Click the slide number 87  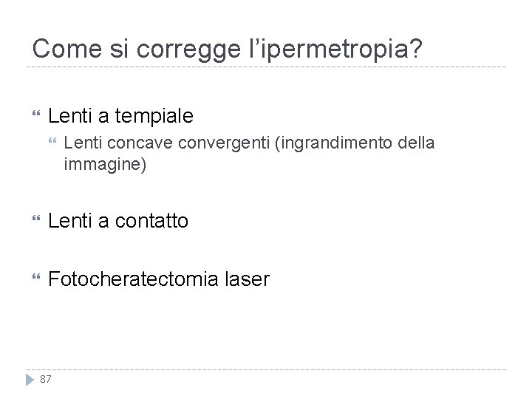(x=46, y=379)
